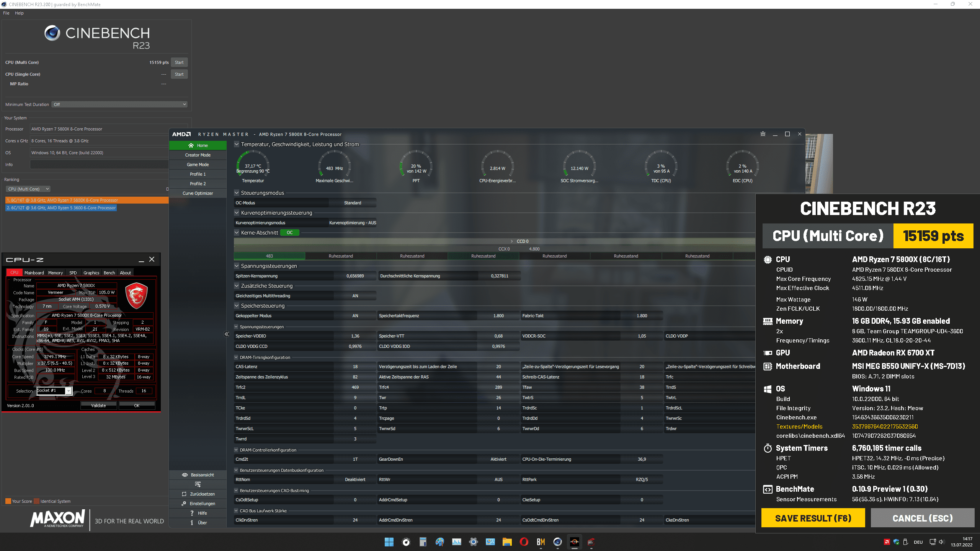Open Opera browser from taskbar
The image size is (980, 551).
pyautogui.click(x=524, y=542)
